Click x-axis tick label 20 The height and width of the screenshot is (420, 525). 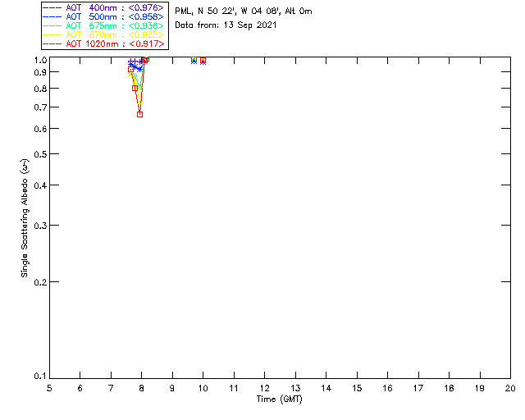pyautogui.click(x=510, y=388)
